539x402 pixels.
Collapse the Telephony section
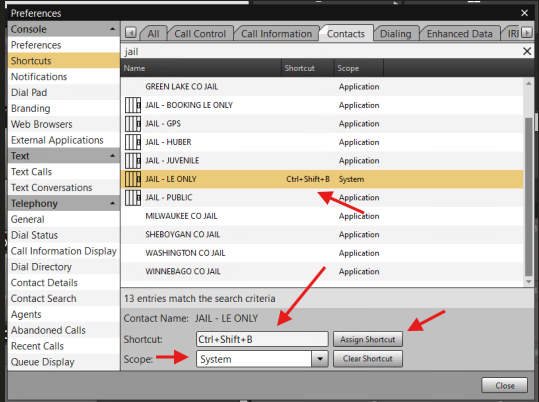(112, 203)
